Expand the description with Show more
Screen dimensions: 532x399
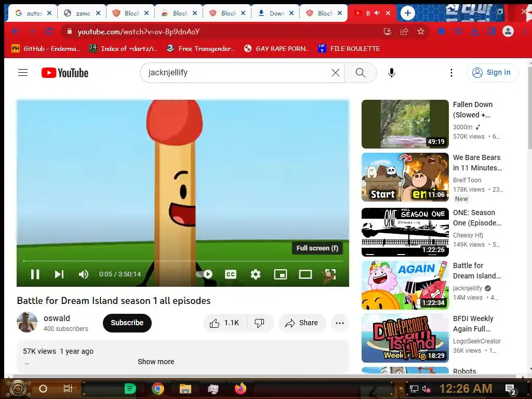pos(156,362)
